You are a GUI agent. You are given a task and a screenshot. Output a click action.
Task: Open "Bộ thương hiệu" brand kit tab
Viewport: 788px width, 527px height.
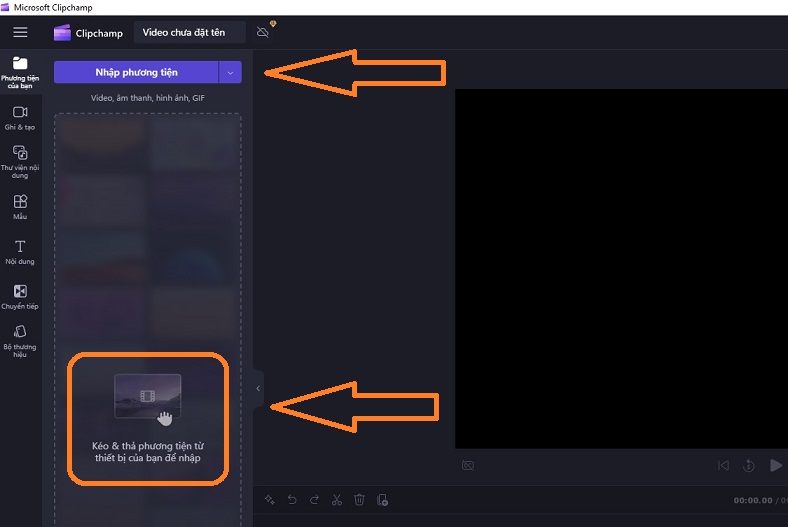pos(20,341)
